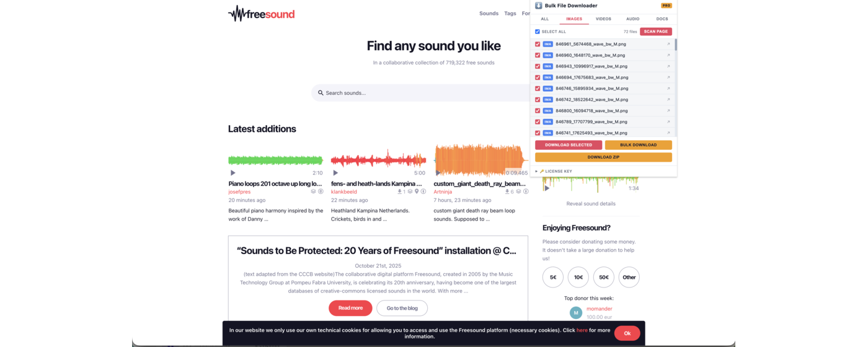Screen dimensions: 868x347
Task: Click momander's avatar icon
Action: (x=576, y=313)
